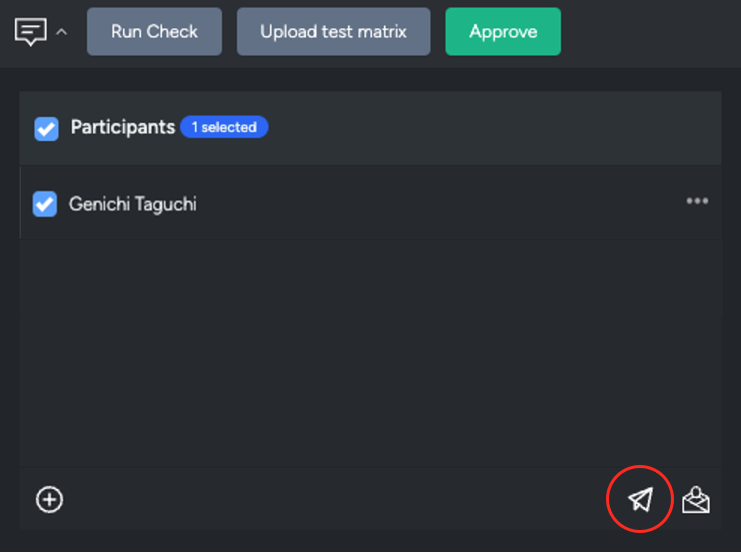Click the Run Check button
The width and height of the screenshot is (741, 553).
coord(155,32)
